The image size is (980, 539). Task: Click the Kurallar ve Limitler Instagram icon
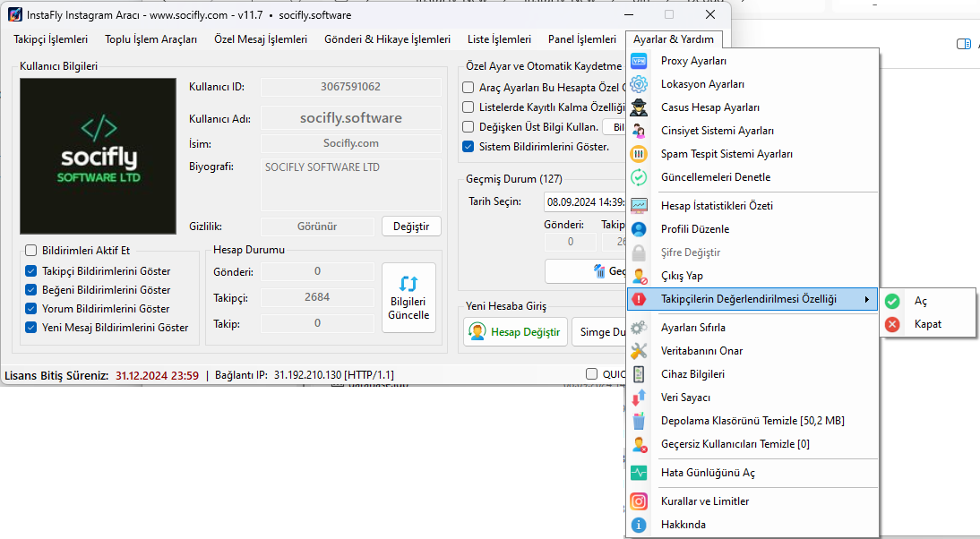pyautogui.click(x=639, y=501)
